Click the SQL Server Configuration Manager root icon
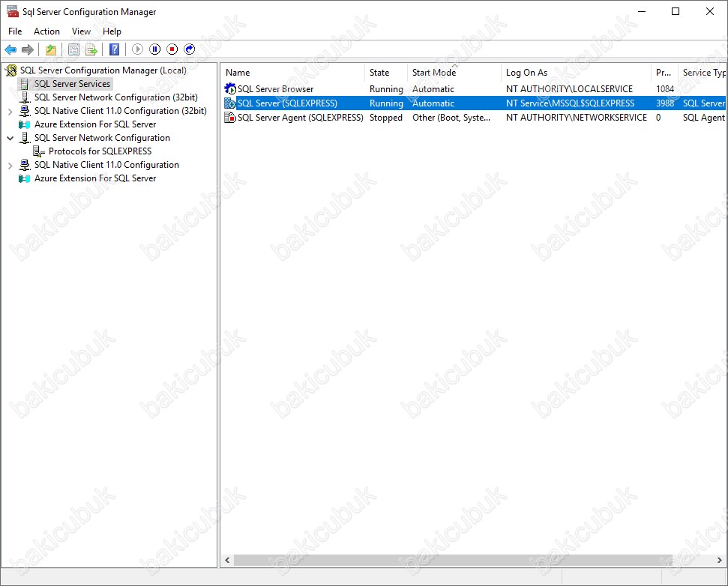The height and width of the screenshot is (586, 728). point(11,70)
